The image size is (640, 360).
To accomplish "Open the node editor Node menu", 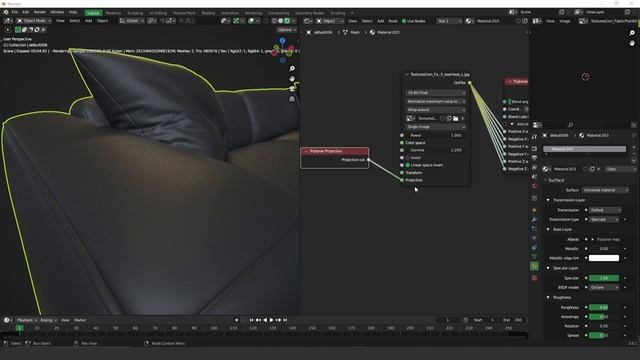I will point(393,21).
